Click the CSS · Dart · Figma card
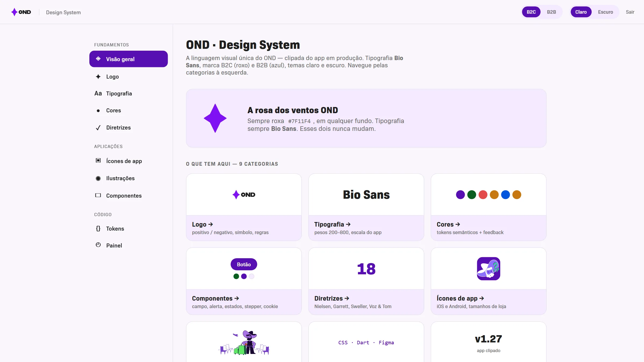 (x=366, y=342)
